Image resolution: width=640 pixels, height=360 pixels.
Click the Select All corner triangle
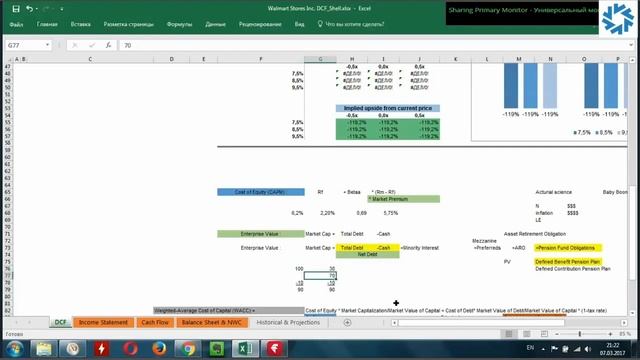click(10, 60)
